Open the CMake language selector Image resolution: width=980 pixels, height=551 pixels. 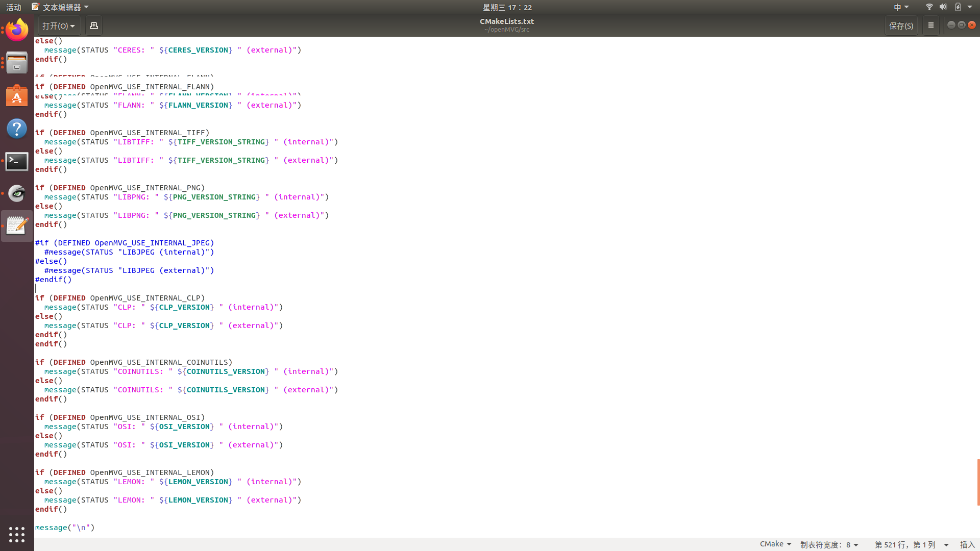775,544
